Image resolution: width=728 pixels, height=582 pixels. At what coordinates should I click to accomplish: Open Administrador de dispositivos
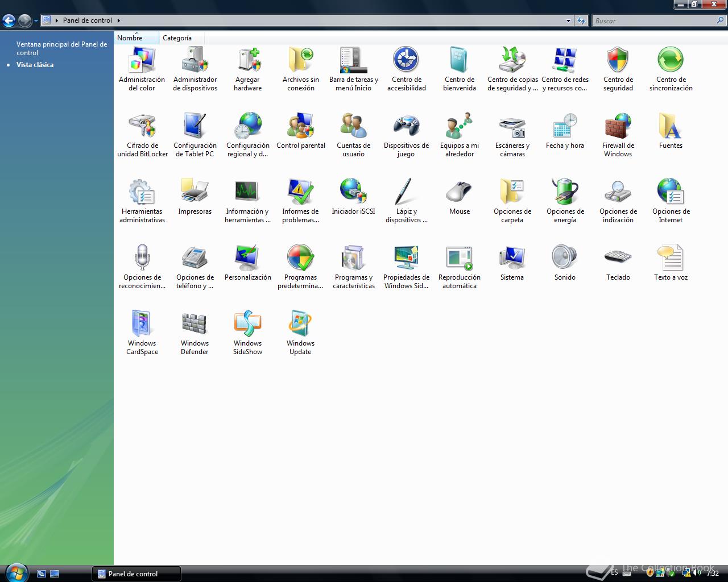coord(195,69)
